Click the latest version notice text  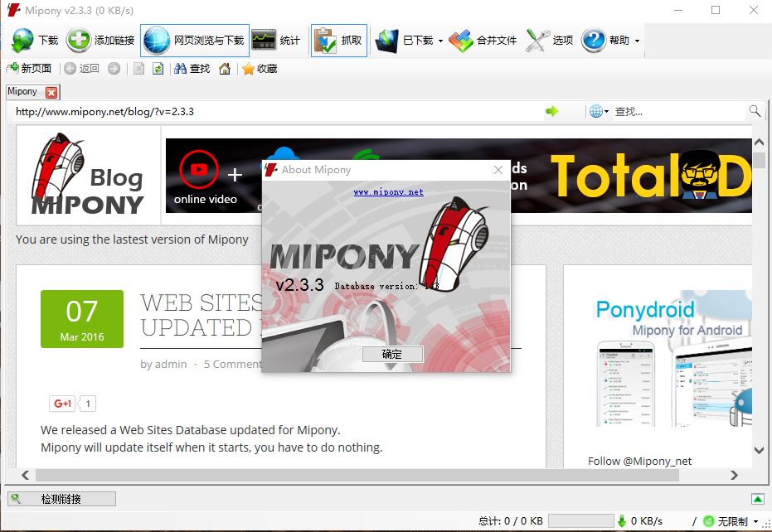[x=132, y=239]
